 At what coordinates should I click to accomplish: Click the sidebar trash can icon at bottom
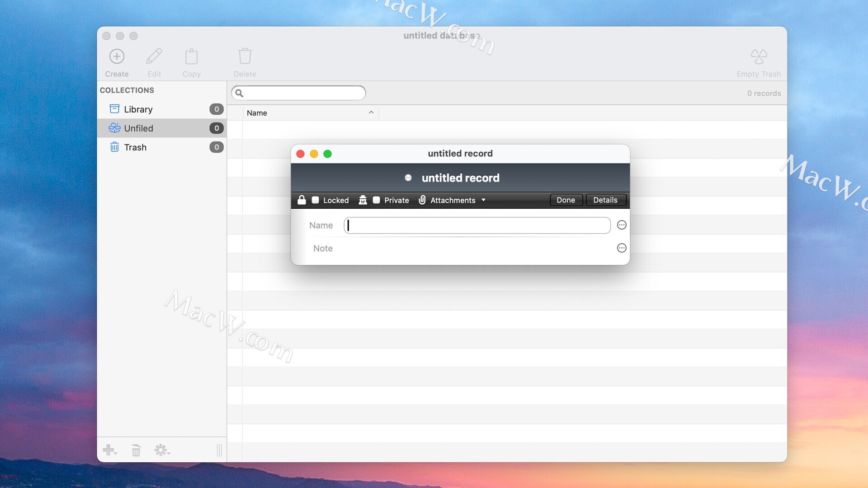tap(136, 450)
